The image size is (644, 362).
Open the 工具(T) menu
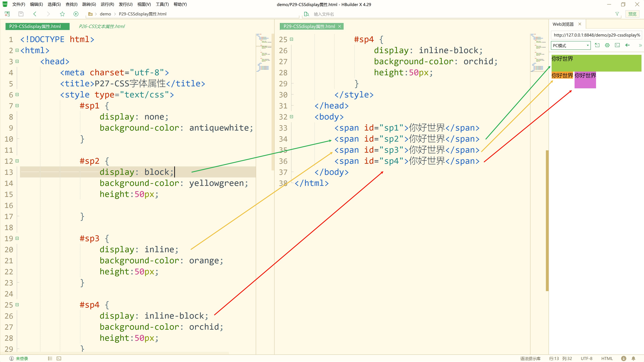[x=162, y=4]
